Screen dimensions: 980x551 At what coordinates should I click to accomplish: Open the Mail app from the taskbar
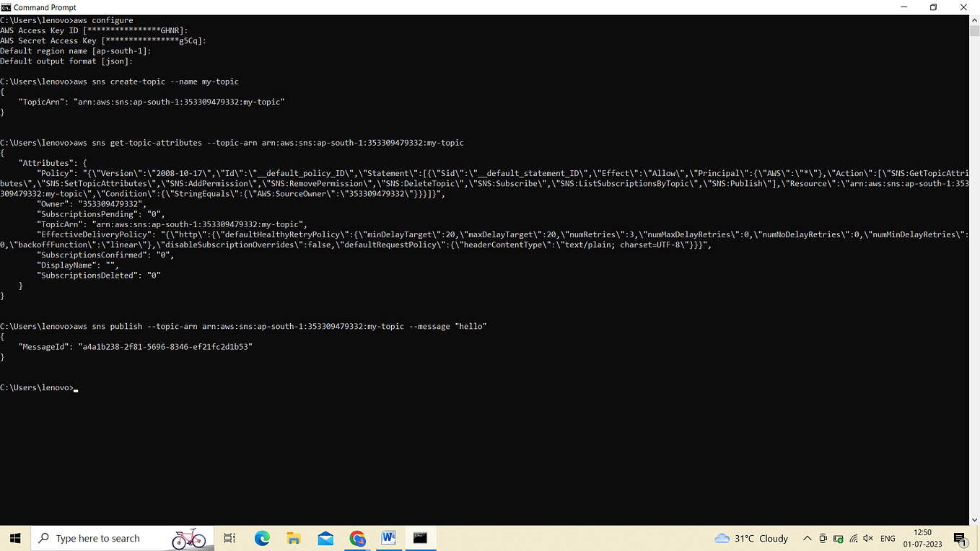tap(325, 538)
